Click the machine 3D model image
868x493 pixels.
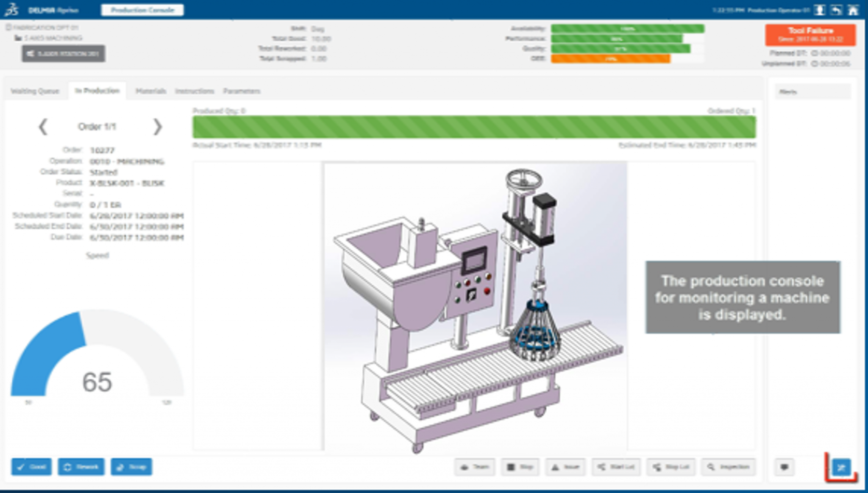[475, 306]
